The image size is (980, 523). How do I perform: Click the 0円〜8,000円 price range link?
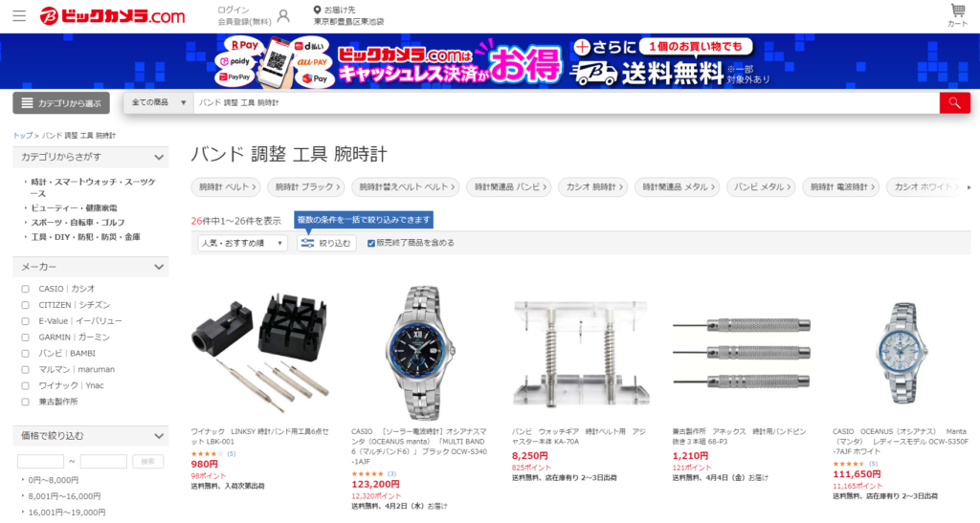[x=54, y=480]
